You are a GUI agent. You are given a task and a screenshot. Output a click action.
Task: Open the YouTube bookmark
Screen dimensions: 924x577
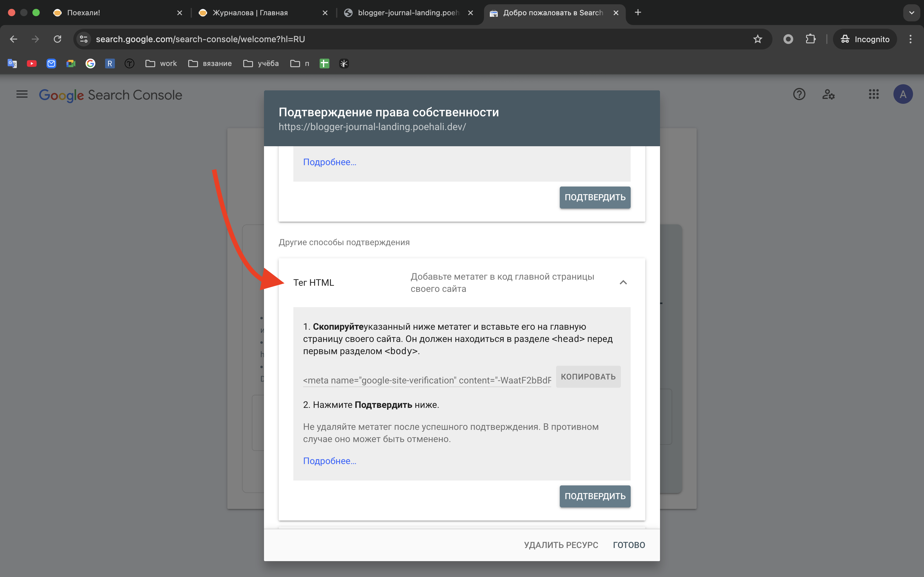click(32, 64)
